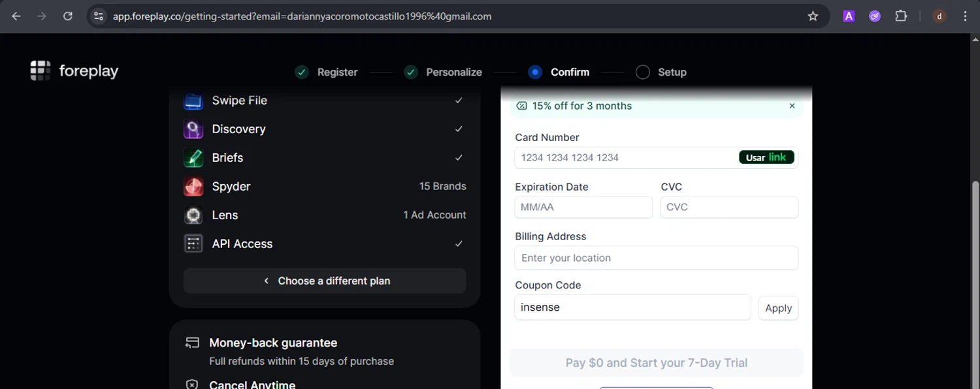Click the 'Discovery' label

click(x=238, y=129)
